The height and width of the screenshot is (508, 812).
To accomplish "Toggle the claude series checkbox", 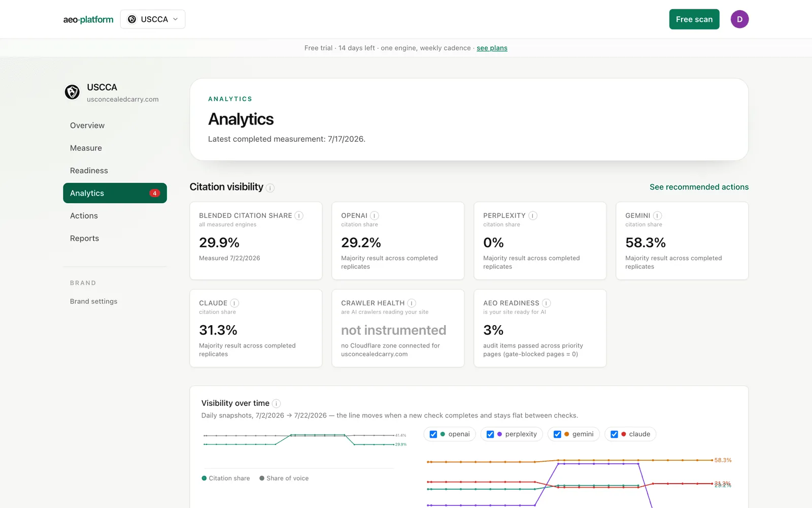I will pyautogui.click(x=614, y=434).
